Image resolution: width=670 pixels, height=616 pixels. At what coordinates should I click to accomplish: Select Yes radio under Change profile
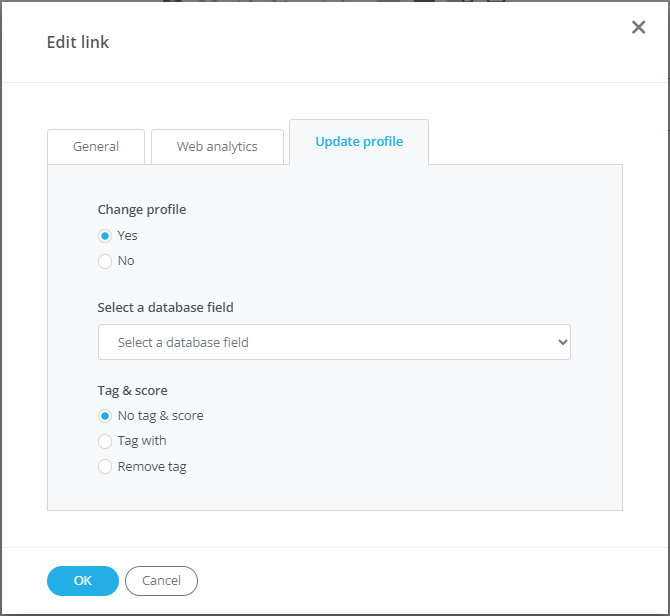click(105, 236)
